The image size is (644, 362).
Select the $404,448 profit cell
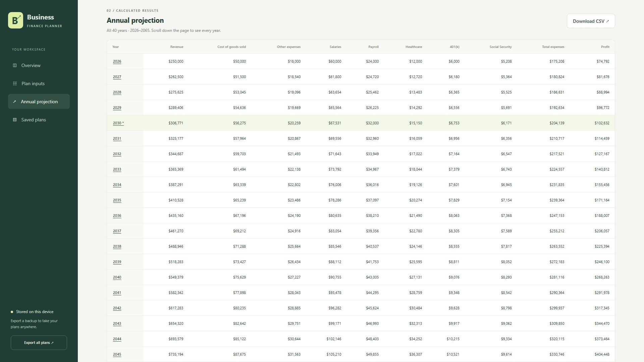click(602, 354)
